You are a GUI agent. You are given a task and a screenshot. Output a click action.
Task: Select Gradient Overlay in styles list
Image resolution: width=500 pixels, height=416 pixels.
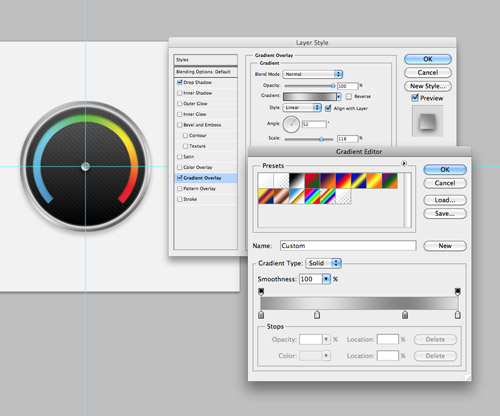pyautogui.click(x=206, y=178)
